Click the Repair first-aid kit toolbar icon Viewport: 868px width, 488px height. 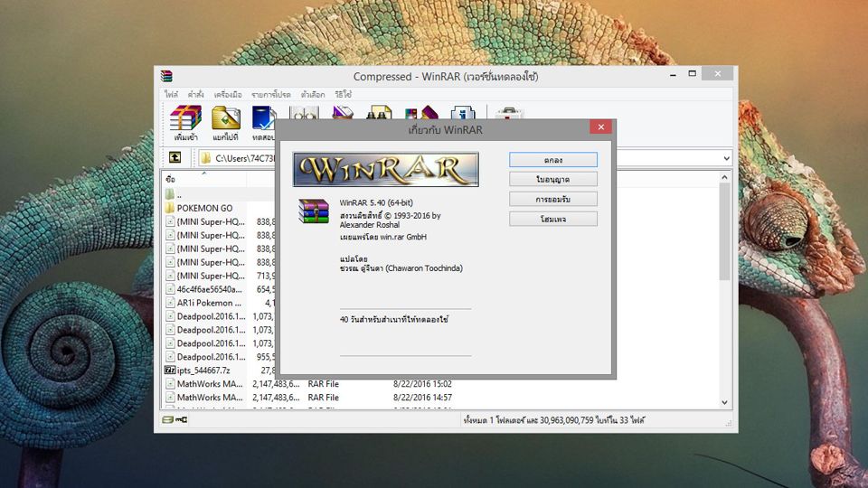(509, 112)
